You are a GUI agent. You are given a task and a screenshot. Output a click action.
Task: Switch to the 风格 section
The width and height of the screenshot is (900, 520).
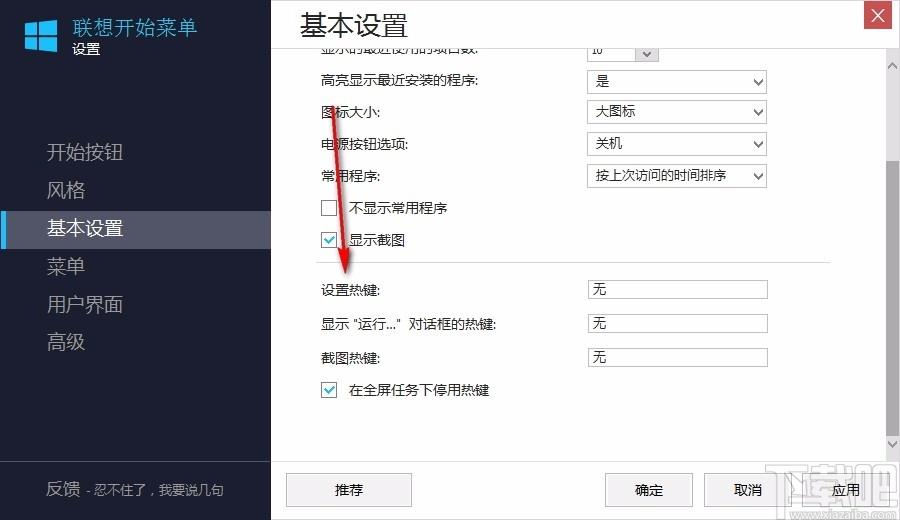tap(65, 190)
